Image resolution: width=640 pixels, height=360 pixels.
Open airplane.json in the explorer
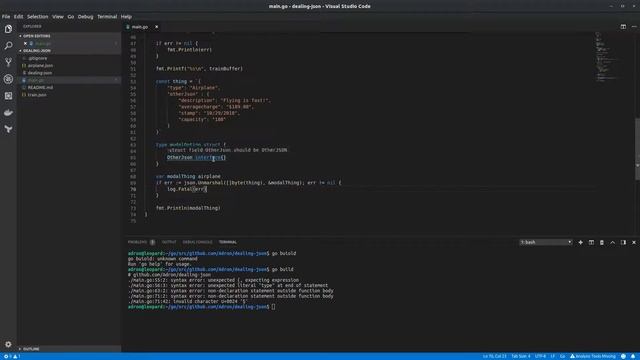click(x=69, y=65)
